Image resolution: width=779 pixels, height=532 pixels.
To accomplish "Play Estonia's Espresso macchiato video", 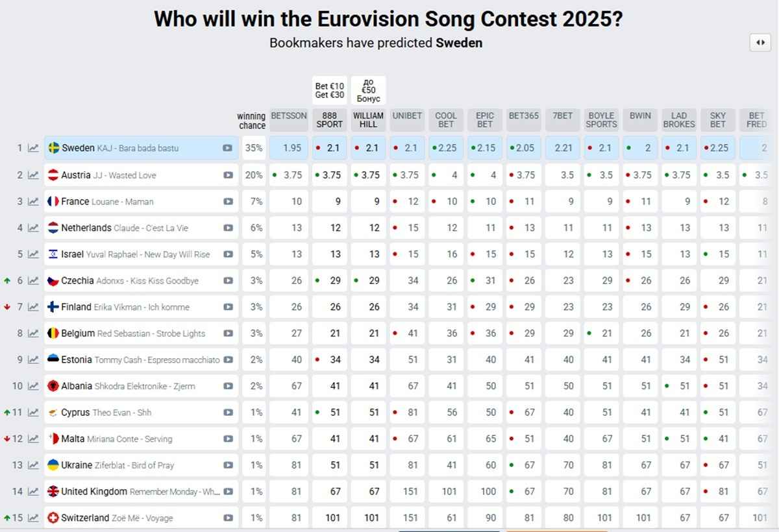I will 227,359.
